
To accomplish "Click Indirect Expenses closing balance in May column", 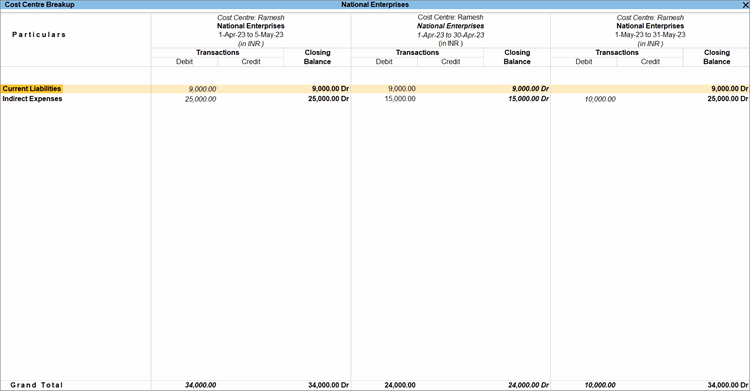I will point(728,99).
